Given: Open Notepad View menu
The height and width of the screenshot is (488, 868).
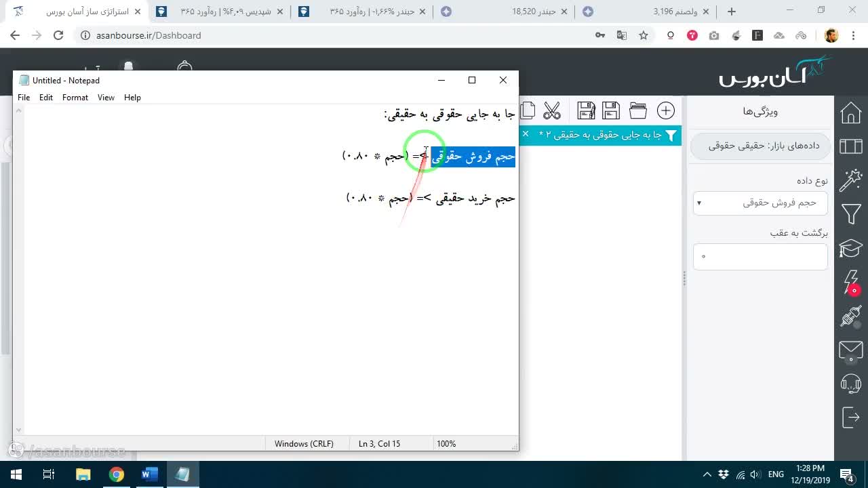Looking at the screenshot, I should tap(106, 98).
